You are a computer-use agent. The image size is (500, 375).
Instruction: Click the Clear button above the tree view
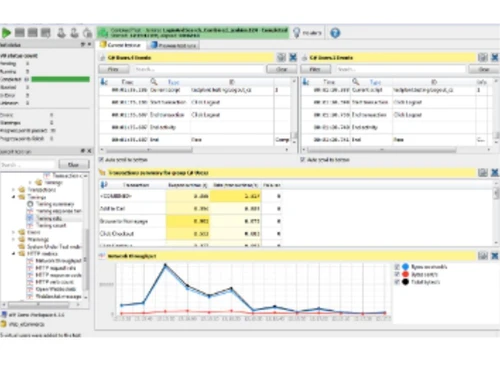pos(74,165)
